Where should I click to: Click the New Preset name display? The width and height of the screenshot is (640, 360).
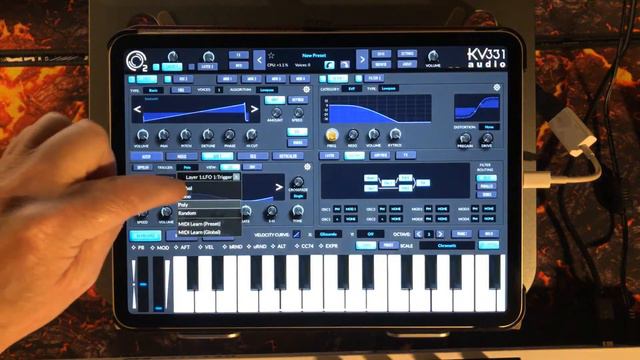[x=314, y=55]
